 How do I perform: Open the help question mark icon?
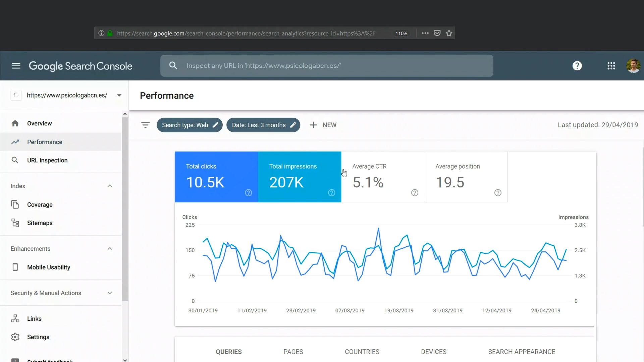[x=577, y=66]
